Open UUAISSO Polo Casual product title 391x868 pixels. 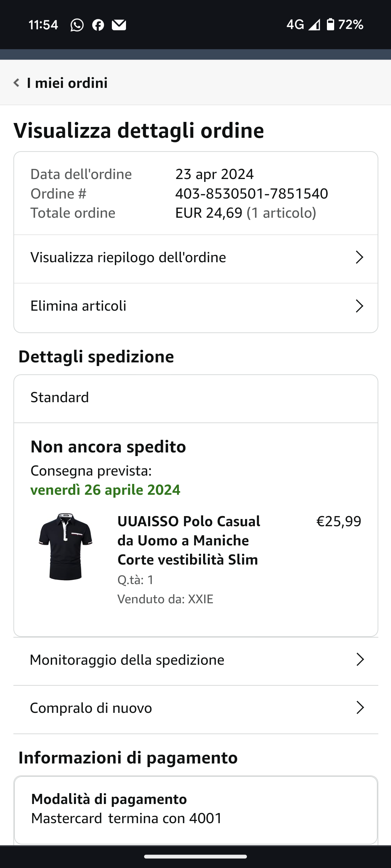tap(189, 540)
